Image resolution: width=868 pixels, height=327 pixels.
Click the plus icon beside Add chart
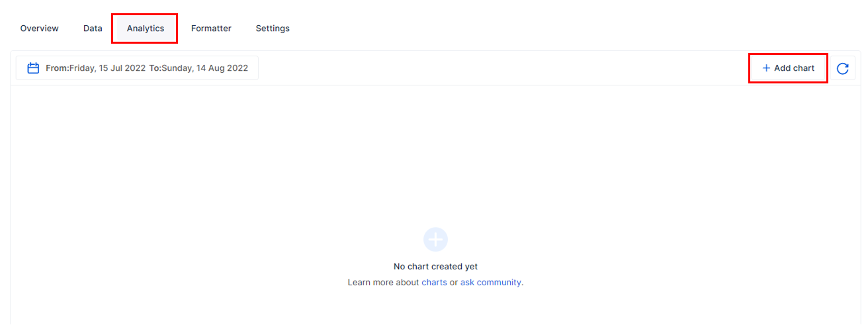point(766,68)
